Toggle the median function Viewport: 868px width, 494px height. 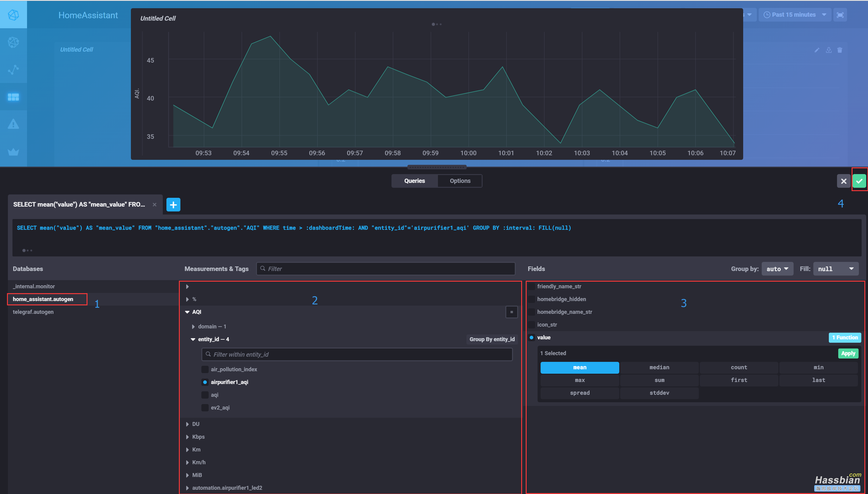(659, 367)
